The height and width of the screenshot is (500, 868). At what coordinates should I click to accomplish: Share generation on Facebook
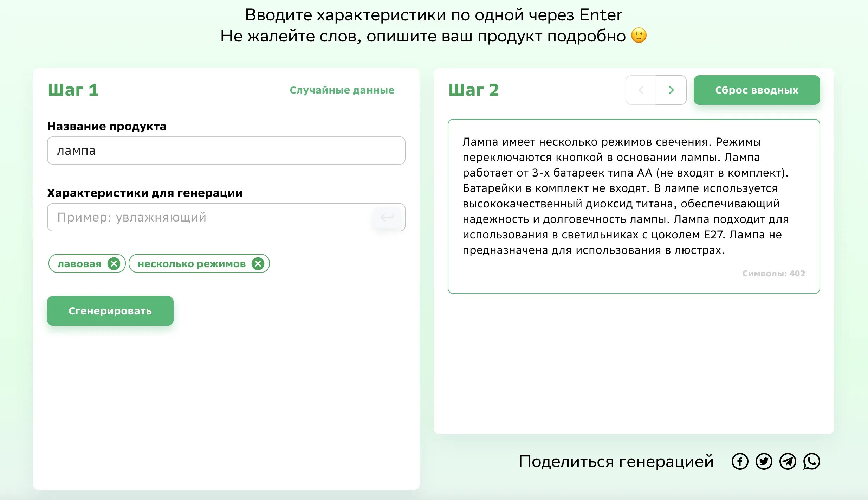click(740, 461)
